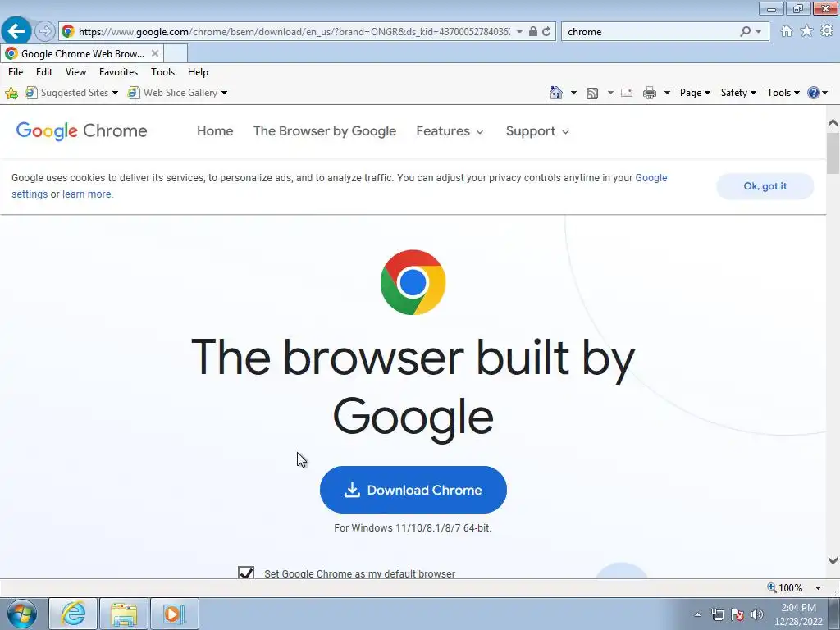Expand the Safety command menu
This screenshot has width=840, height=630.
(x=738, y=93)
